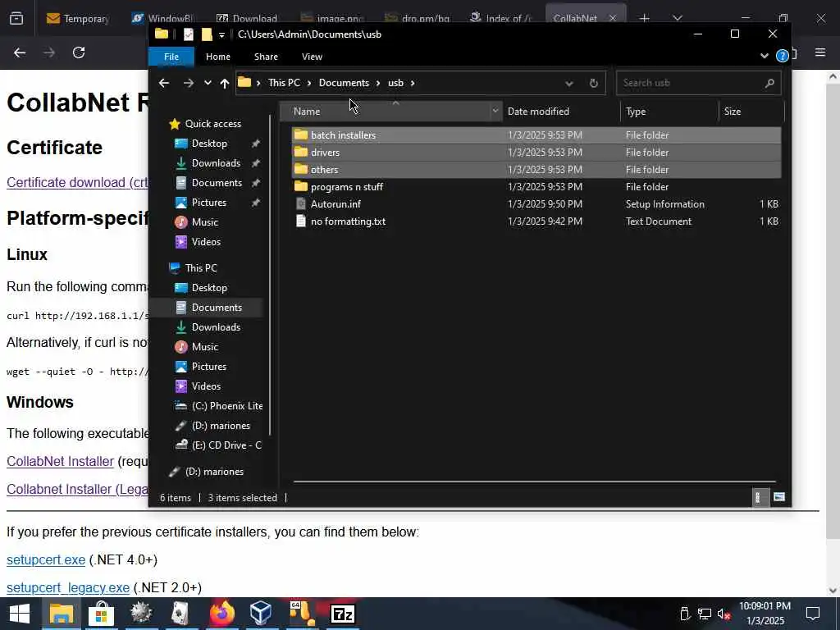Image resolution: width=840 pixels, height=630 pixels.
Task: Open pinned Pictures under Quick access
Action: point(209,203)
